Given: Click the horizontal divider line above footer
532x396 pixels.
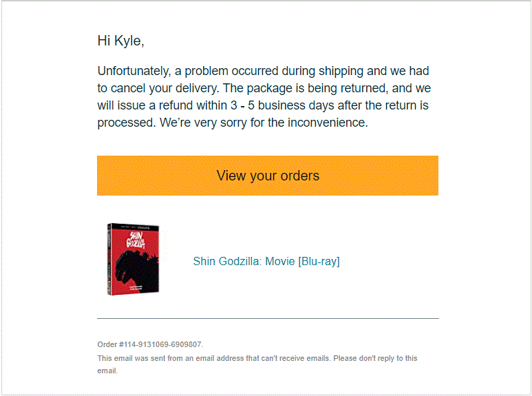Looking at the screenshot, I should tap(268, 318).
